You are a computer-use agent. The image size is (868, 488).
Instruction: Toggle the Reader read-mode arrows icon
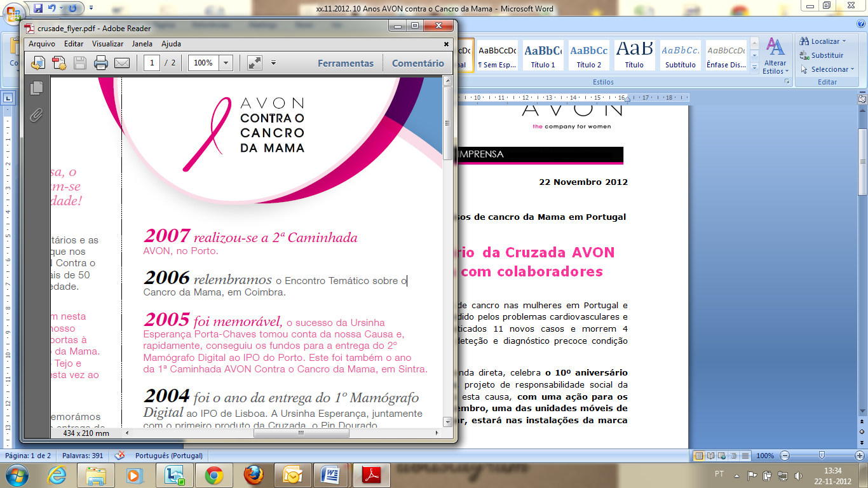coord(254,63)
